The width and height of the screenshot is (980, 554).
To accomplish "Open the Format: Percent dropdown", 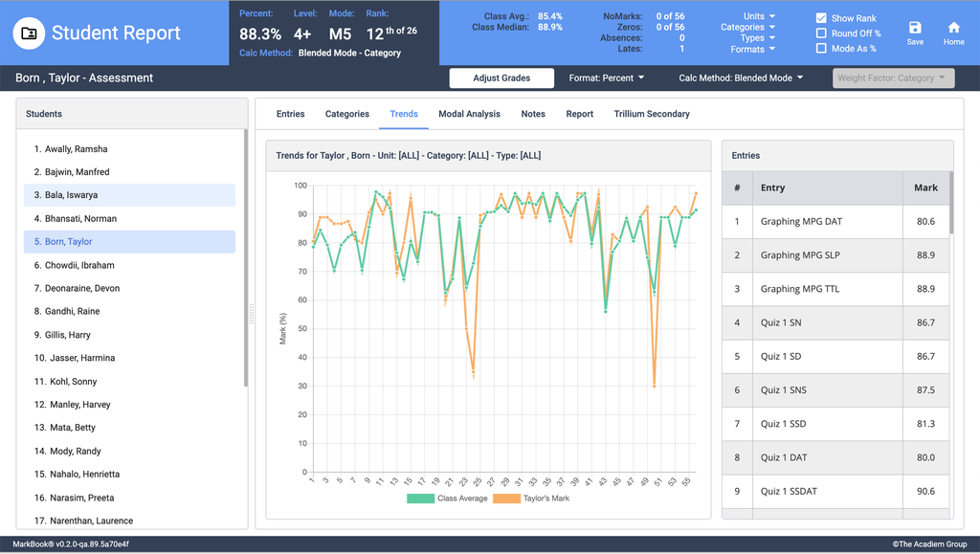I will [x=606, y=78].
